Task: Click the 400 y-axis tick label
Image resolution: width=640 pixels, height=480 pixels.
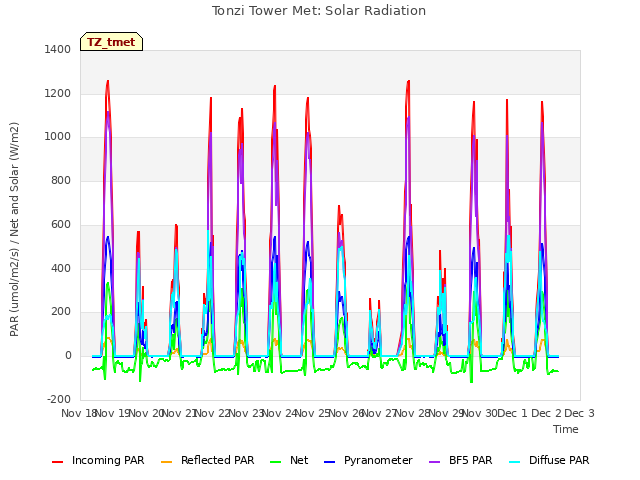Action: 61,269
